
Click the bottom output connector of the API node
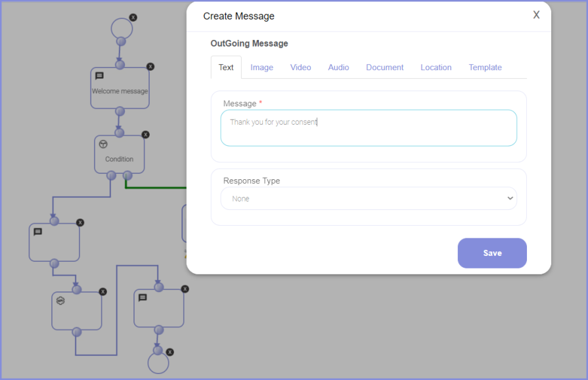(x=76, y=331)
